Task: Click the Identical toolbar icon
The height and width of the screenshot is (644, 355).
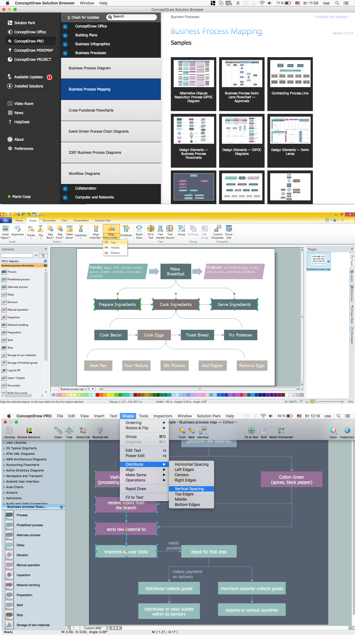Action: pos(203,432)
